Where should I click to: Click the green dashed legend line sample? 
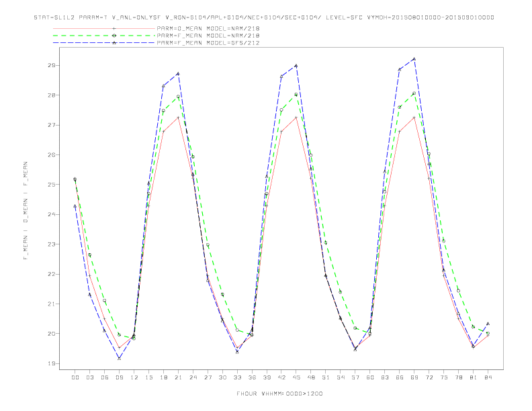(x=104, y=36)
